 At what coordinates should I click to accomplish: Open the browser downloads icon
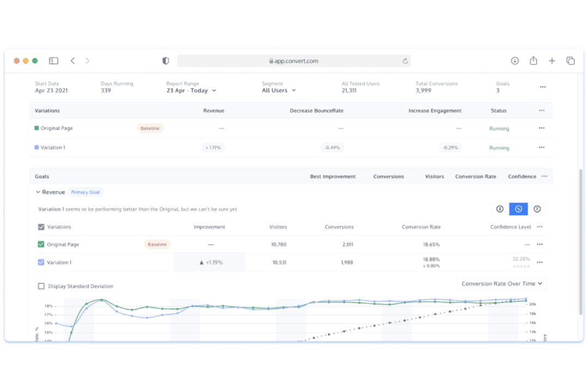515,61
